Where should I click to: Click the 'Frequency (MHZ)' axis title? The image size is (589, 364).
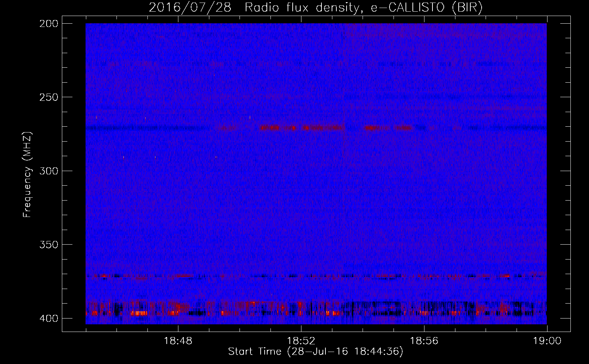tap(27, 174)
